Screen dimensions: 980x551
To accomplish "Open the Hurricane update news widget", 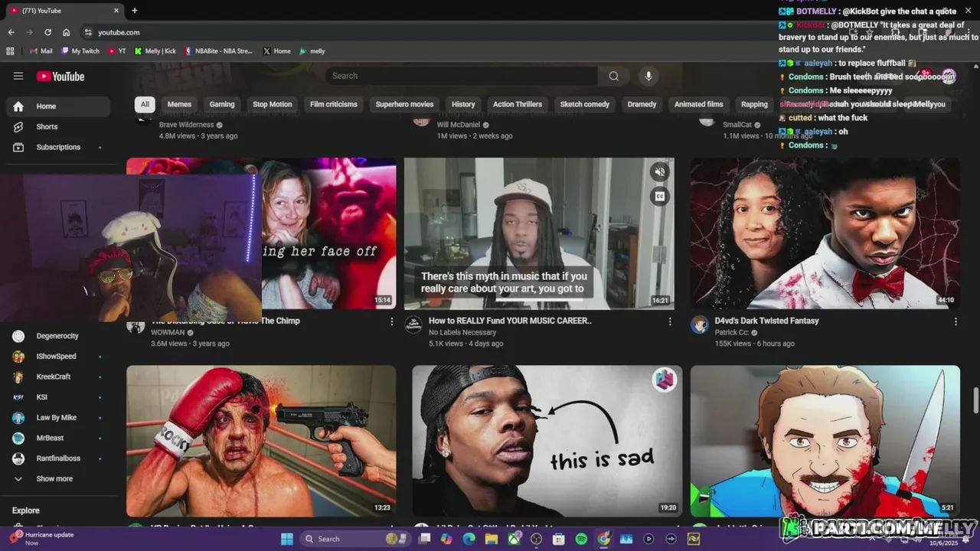I will click(42, 538).
